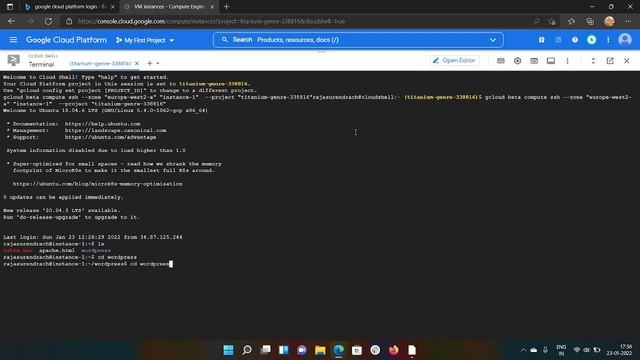Toggle the Cloud Shell session info panel icon
The height and width of the screenshot is (360, 640).
tap(551, 61)
